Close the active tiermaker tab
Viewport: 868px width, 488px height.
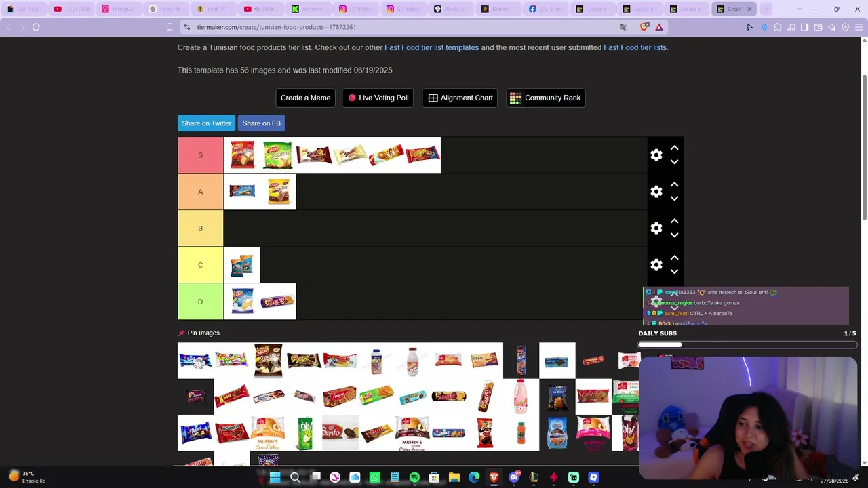(749, 9)
